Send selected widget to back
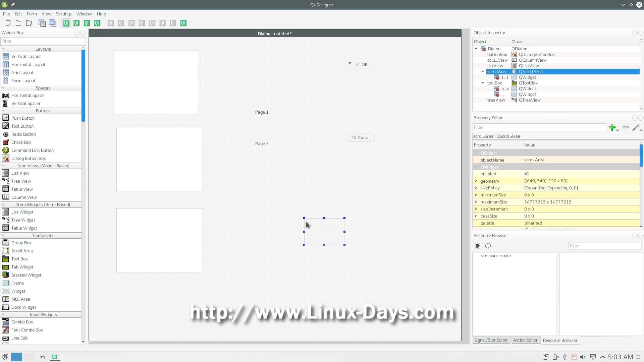Image resolution: width=644 pixels, height=362 pixels. pyautogui.click(x=42, y=23)
